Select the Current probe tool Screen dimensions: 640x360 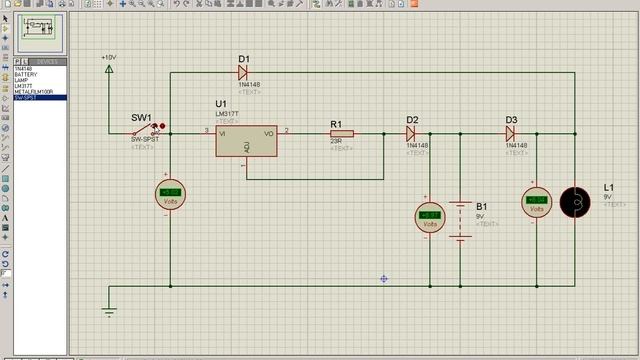tap(5, 147)
